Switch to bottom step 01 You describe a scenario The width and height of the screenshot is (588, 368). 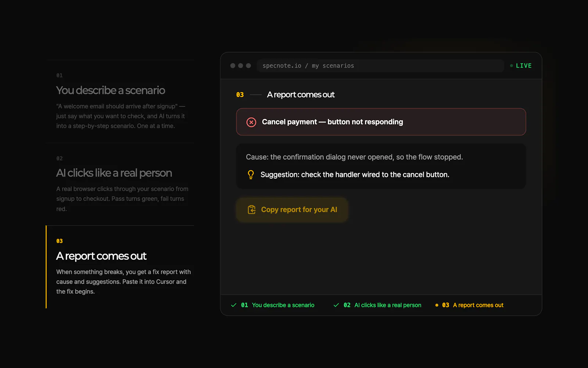click(x=272, y=305)
